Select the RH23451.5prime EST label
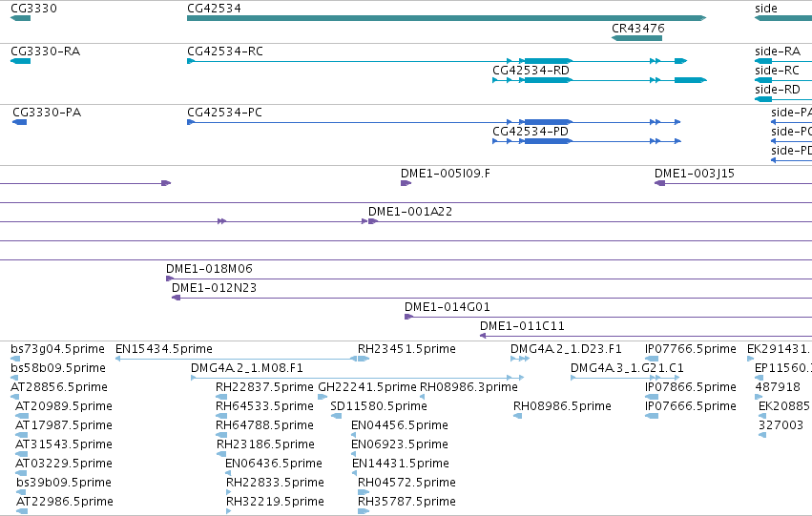The image size is (812, 516). [406, 349]
